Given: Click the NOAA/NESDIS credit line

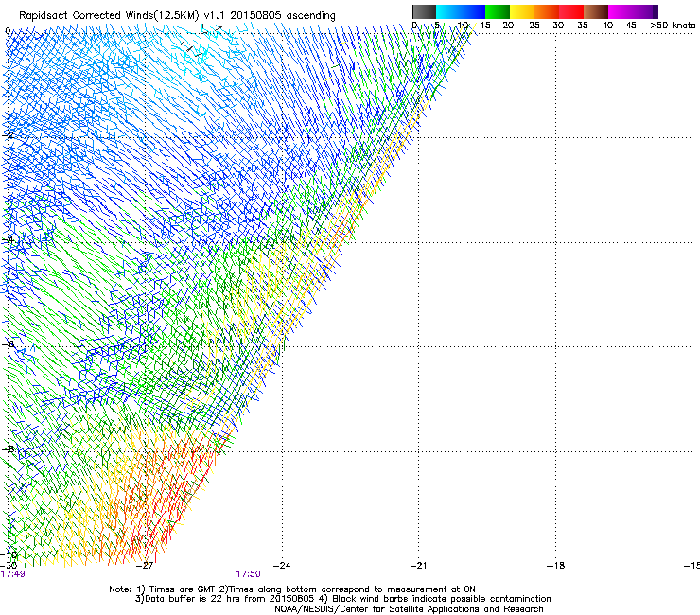Looking at the screenshot, I should point(409,609).
